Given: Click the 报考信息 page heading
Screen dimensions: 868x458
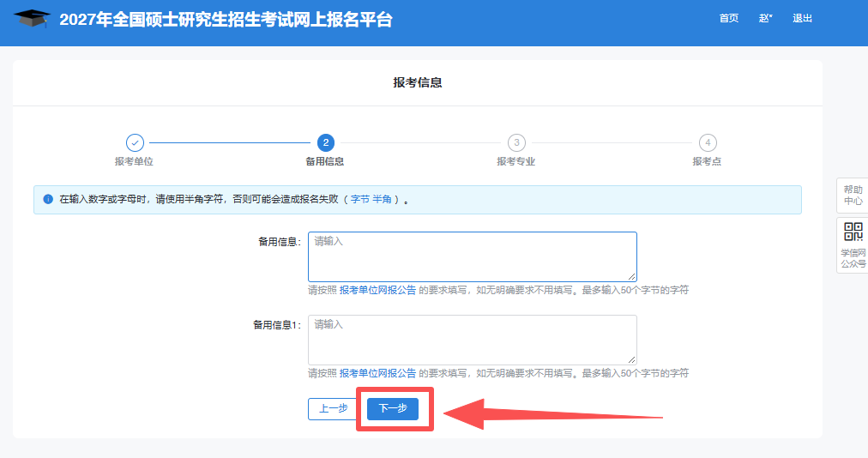Looking at the screenshot, I should pyautogui.click(x=418, y=82).
